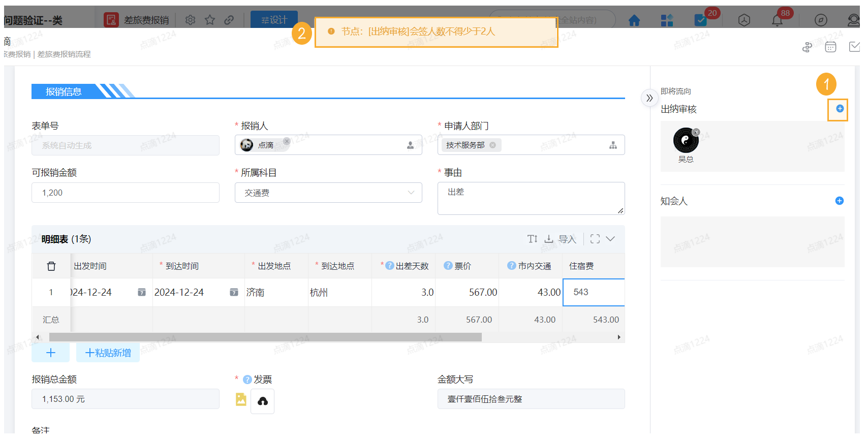Screen dimensions: 868x440
Task: Add approver to 出纳审核 node
Action: click(840, 108)
